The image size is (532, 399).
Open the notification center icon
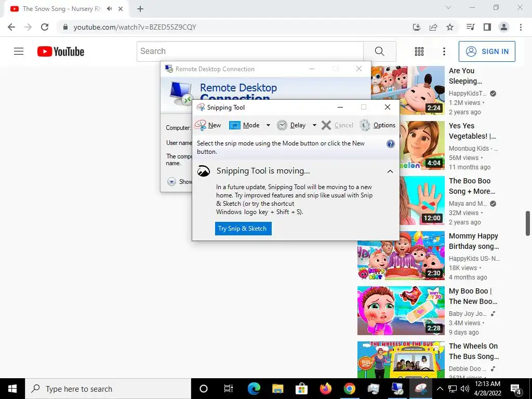tap(516, 389)
